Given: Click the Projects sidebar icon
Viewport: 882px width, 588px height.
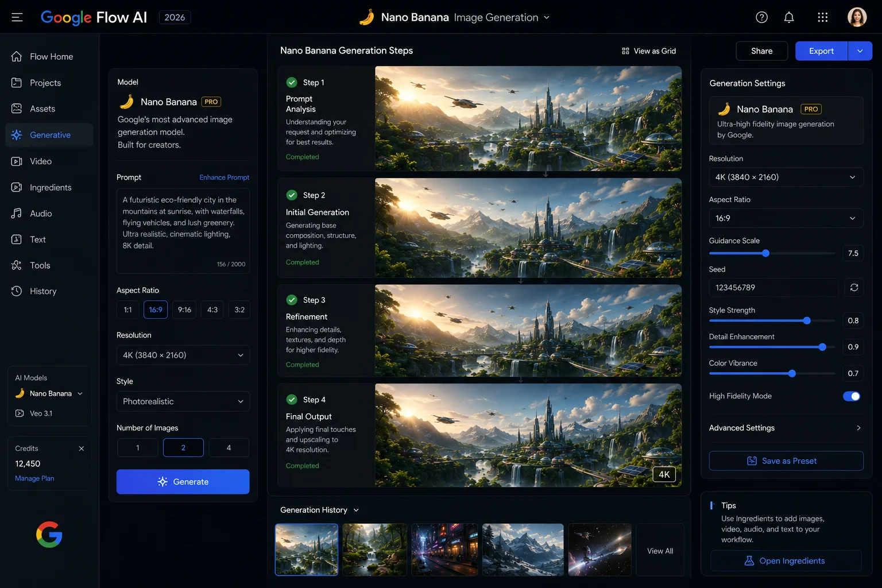Looking at the screenshot, I should pos(17,83).
